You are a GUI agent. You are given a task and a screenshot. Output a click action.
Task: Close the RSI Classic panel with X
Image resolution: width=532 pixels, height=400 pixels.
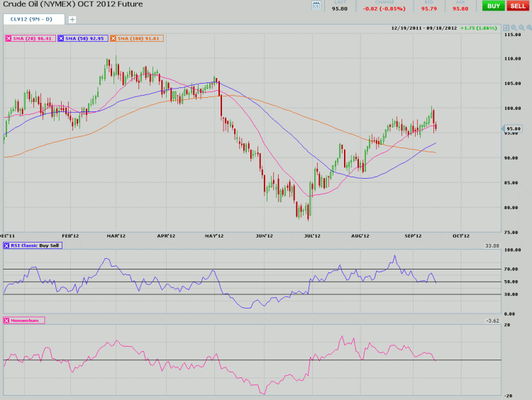(x=8, y=245)
